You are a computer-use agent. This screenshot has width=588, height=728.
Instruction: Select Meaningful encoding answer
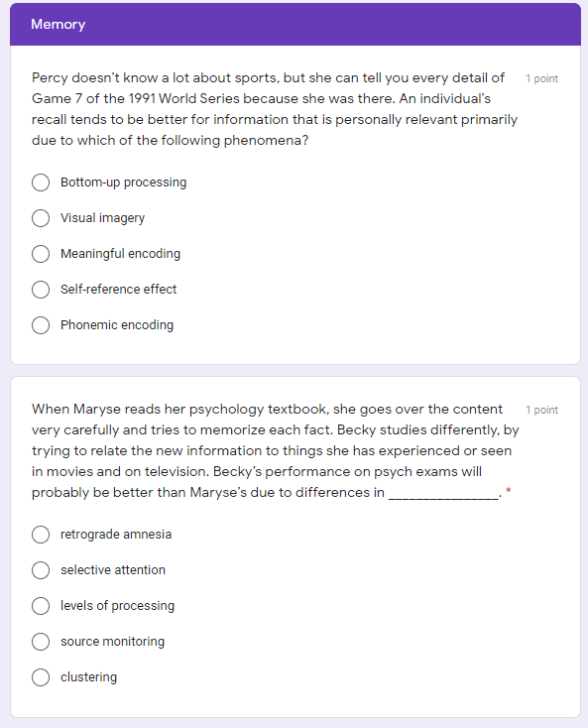pos(41,254)
